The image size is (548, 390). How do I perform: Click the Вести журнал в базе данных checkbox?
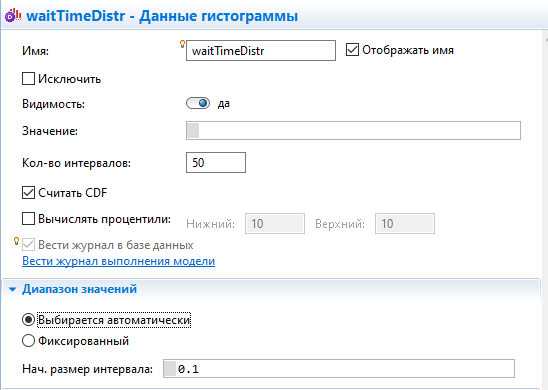28,245
